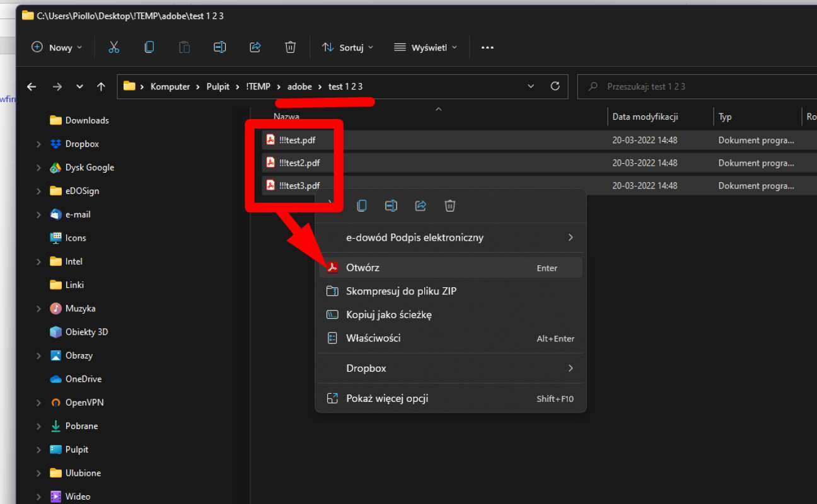Click the Nazwa column header
This screenshot has width=817, height=504.
click(286, 117)
